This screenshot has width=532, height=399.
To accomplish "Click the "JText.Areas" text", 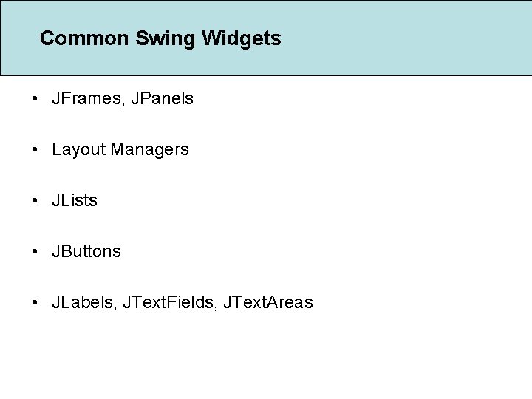I will click(267, 302).
